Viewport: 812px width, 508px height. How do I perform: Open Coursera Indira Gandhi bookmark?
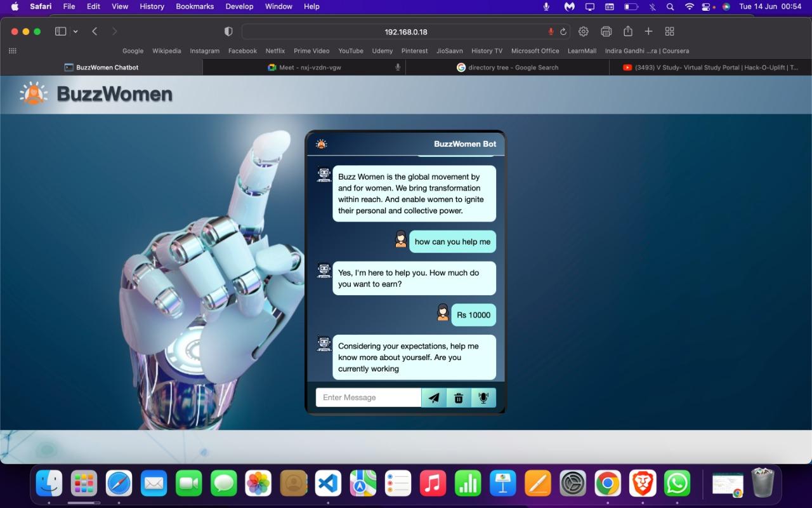(646, 51)
